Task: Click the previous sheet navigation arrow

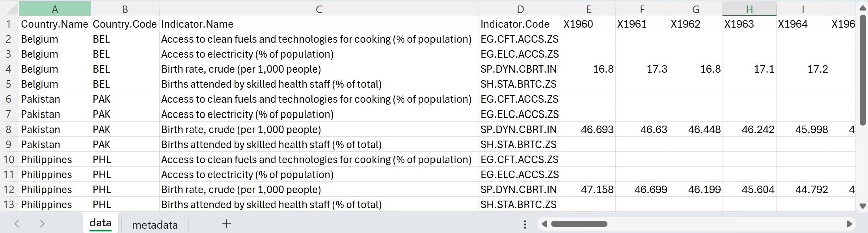Action: point(17,224)
